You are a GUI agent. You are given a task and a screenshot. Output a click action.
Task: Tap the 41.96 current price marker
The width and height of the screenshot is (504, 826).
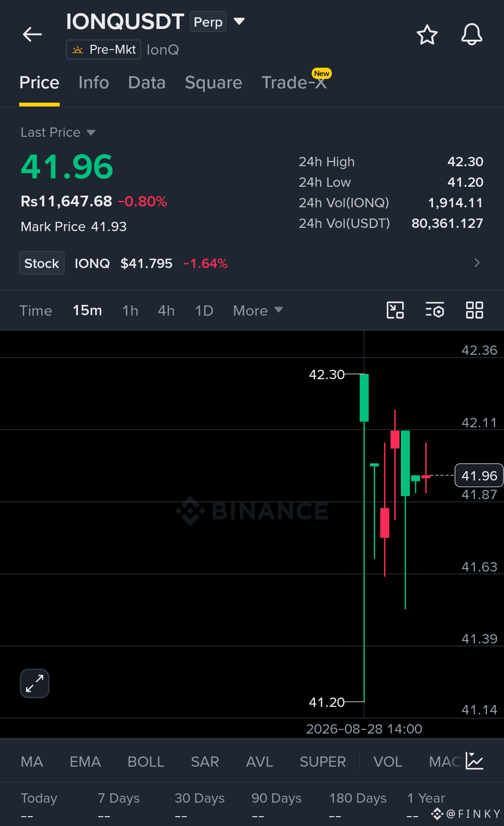479,476
